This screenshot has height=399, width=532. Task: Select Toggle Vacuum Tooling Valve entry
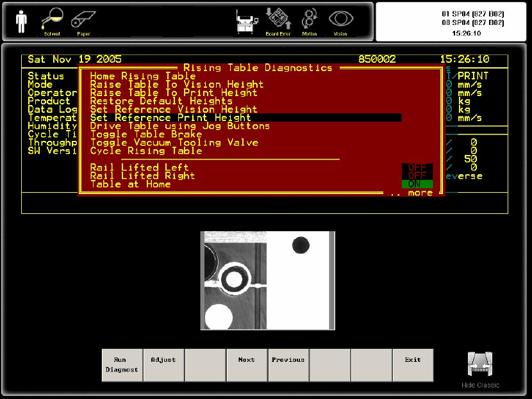click(x=174, y=142)
